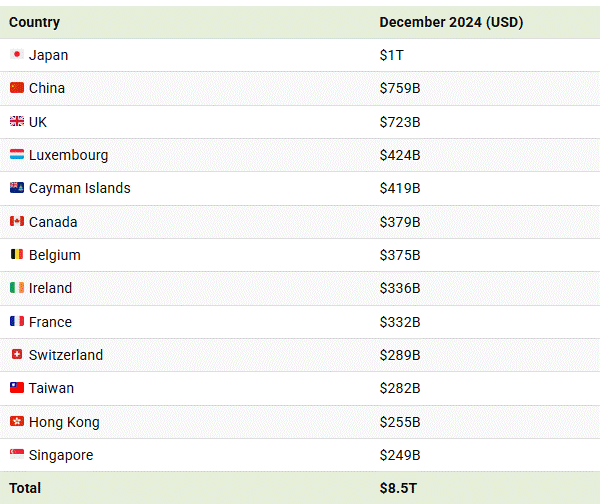Click the UK flag icon
The image size is (600, 504).
17,122
